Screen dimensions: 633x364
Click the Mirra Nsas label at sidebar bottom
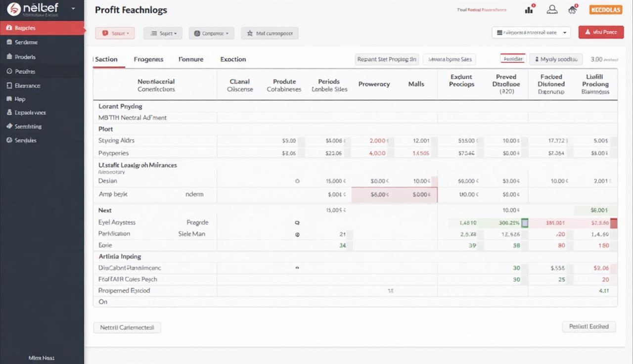pos(42,358)
